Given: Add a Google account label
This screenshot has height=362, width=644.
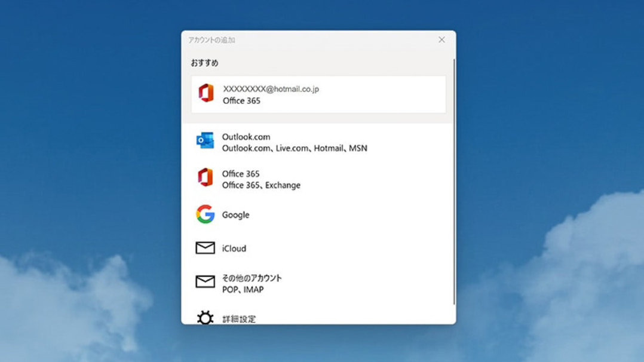Looking at the screenshot, I should 236,215.
